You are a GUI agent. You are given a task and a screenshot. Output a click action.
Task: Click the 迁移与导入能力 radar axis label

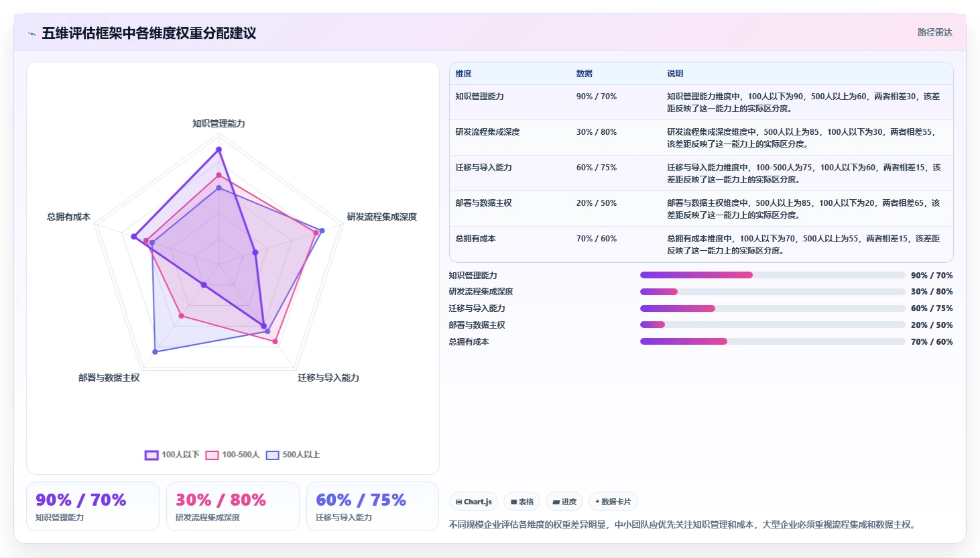328,378
